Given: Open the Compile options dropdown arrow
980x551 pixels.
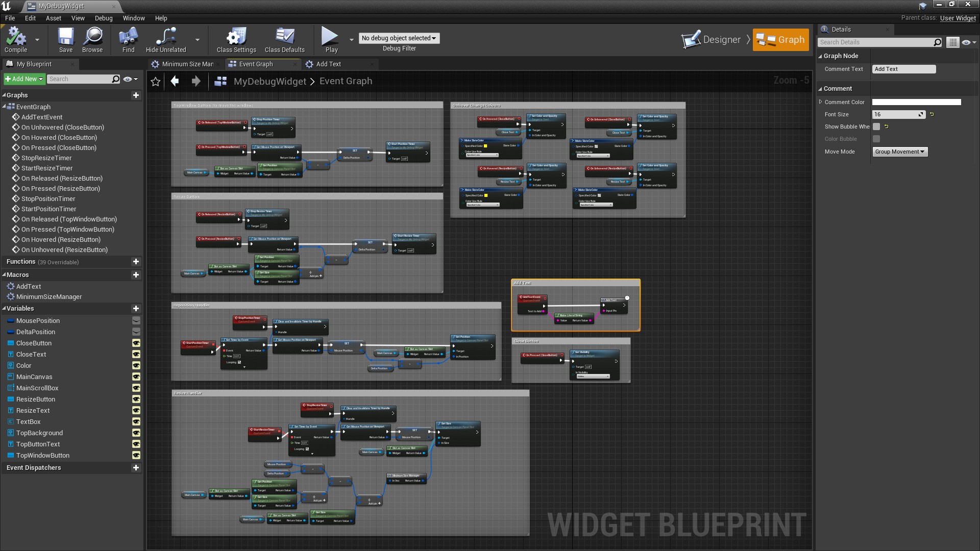Looking at the screenshot, I should [37, 39].
